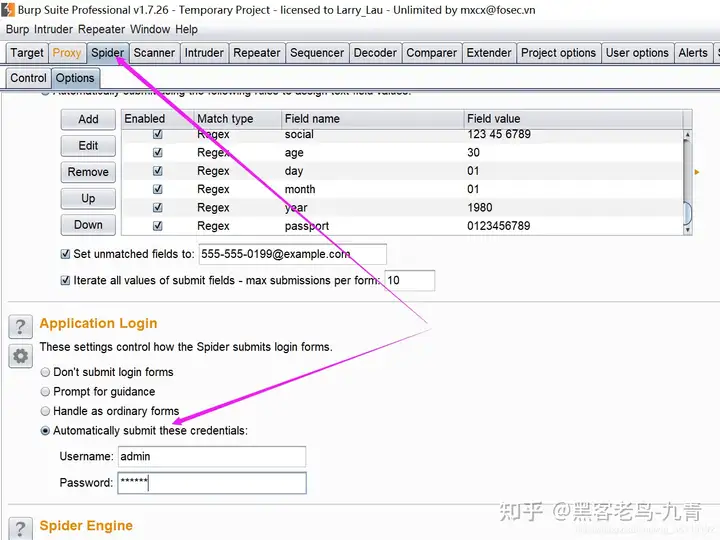Click the Remove button for form rules

(x=88, y=172)
